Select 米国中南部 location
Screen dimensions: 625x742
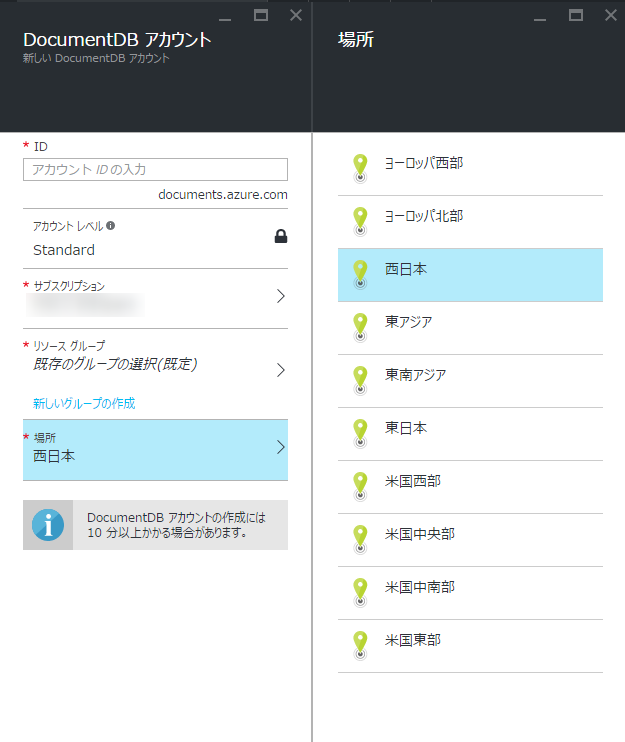(x=470, y=593)
